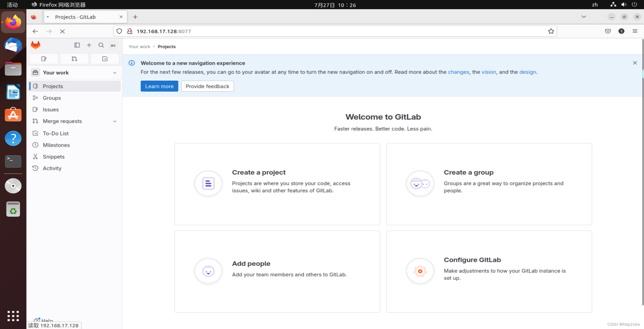Click the activity icon in sidebar

coord(36,168)
